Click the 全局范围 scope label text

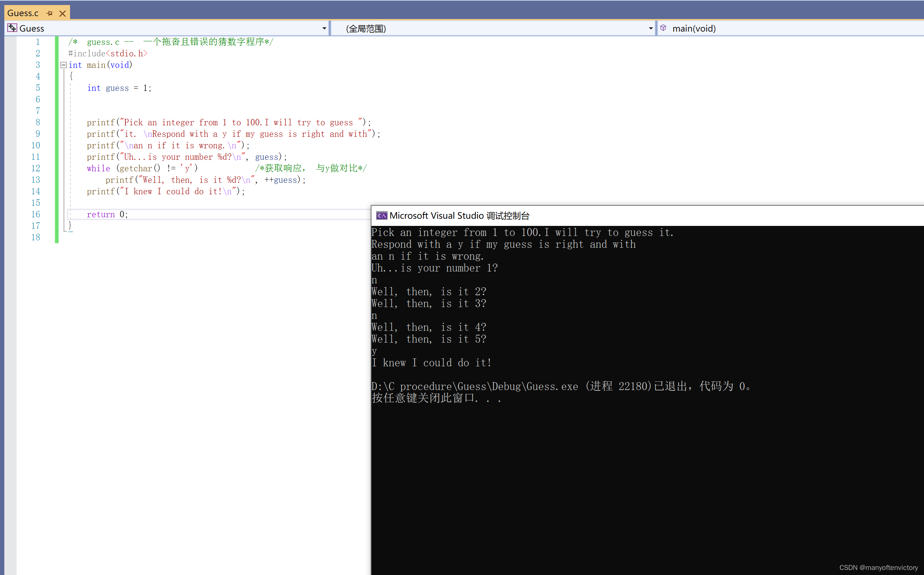[366, 28]
